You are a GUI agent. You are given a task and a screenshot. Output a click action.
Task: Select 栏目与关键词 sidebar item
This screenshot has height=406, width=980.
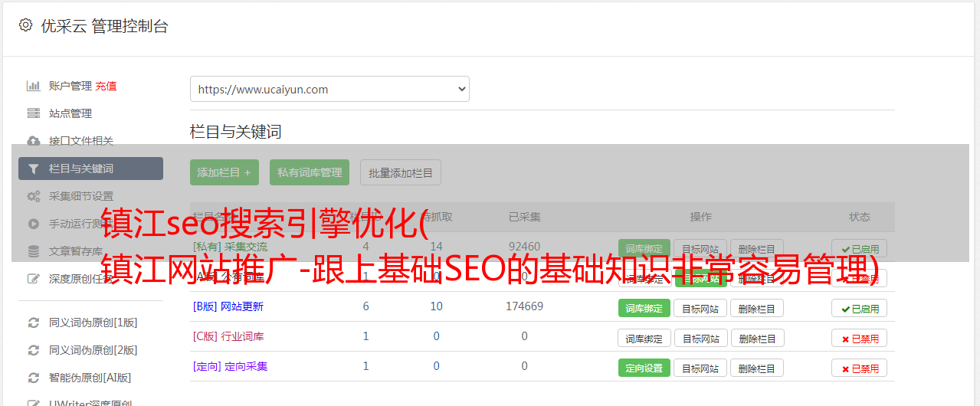click(90, 169)
